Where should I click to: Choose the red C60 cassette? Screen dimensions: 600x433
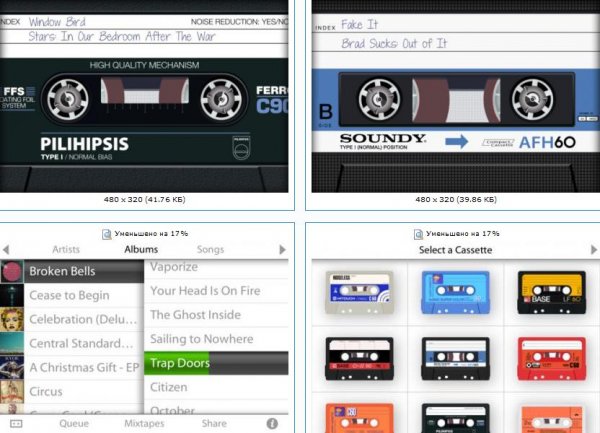click(551, 359)
